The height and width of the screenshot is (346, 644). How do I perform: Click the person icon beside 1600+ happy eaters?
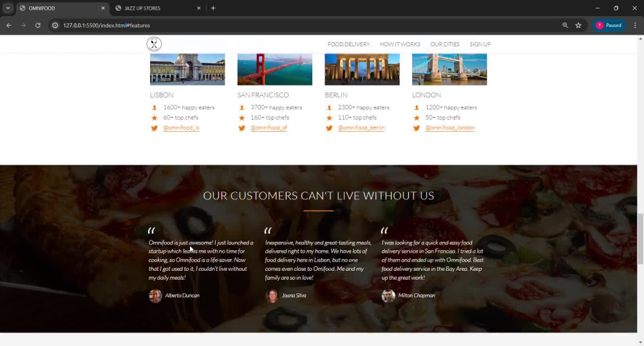coord(155,107)
